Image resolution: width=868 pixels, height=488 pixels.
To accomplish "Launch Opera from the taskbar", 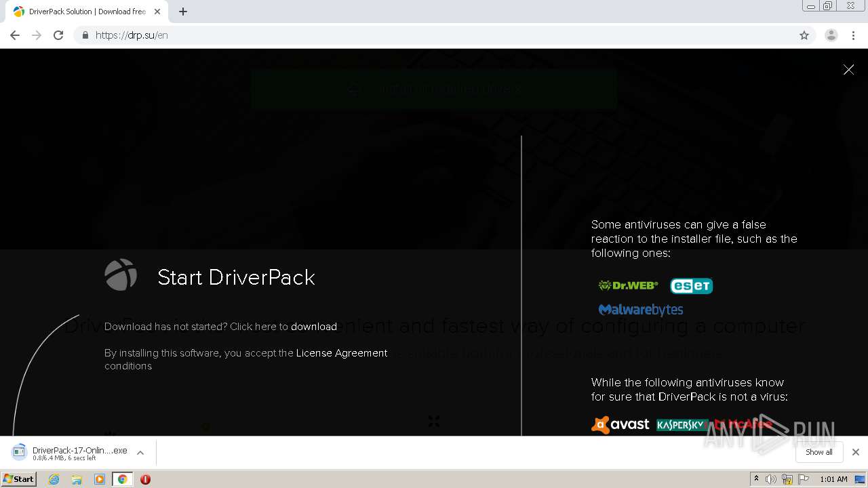I will coord(145,479).
